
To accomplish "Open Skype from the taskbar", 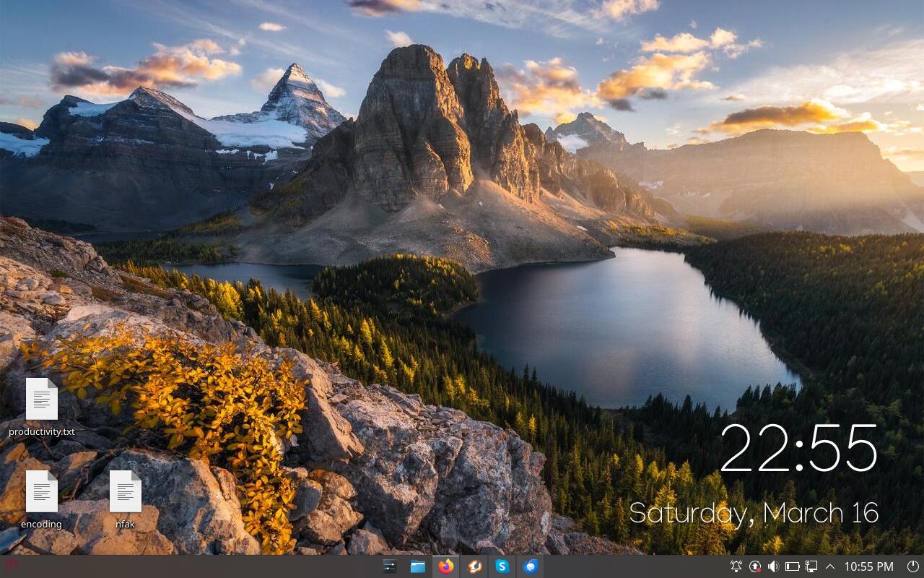I will pos(502,566).
